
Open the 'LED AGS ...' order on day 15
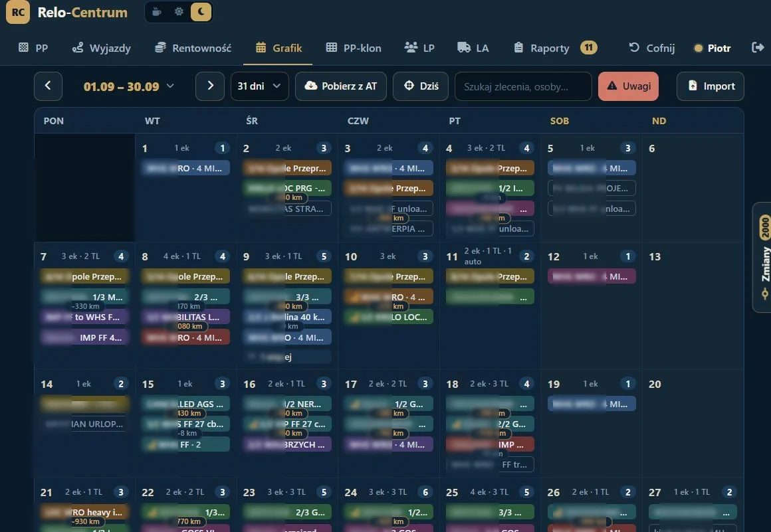(185, 404)
